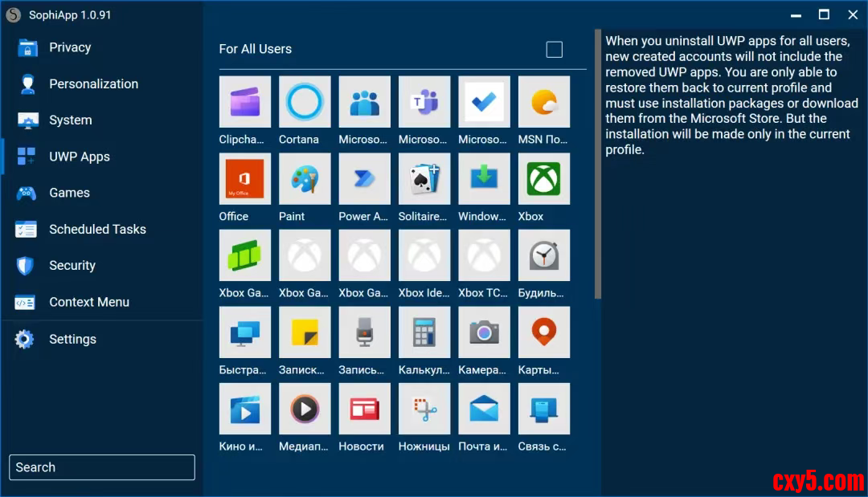Select the Clipchamp app tile

point(244,102)
